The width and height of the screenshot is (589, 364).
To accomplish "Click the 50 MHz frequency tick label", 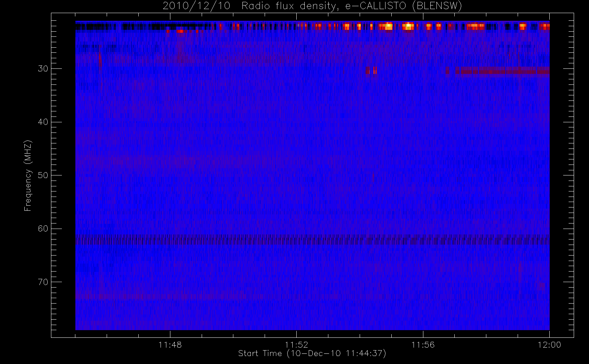I will (x=43, y=175).
